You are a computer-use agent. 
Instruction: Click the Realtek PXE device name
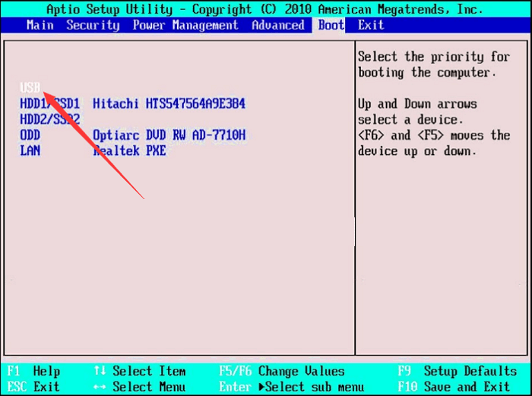pyautogui.click(x=129, y=150)
